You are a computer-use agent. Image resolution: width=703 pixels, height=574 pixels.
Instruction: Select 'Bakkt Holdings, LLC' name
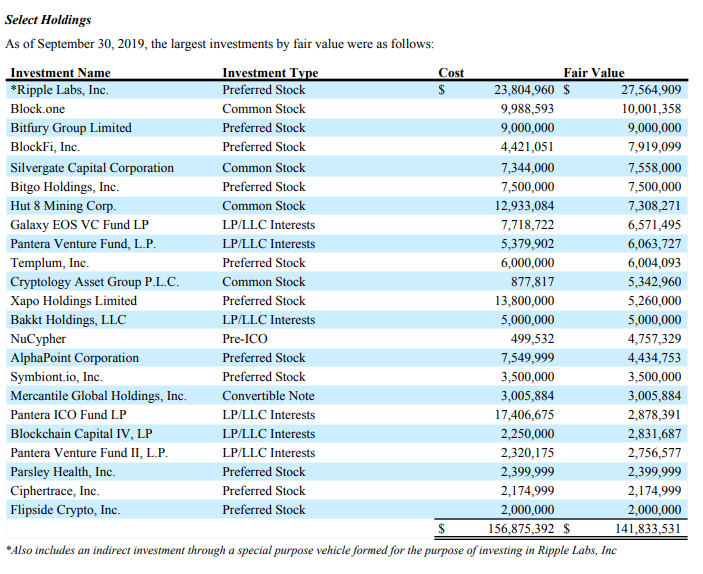pyautogui.click(x=68, y=320)
